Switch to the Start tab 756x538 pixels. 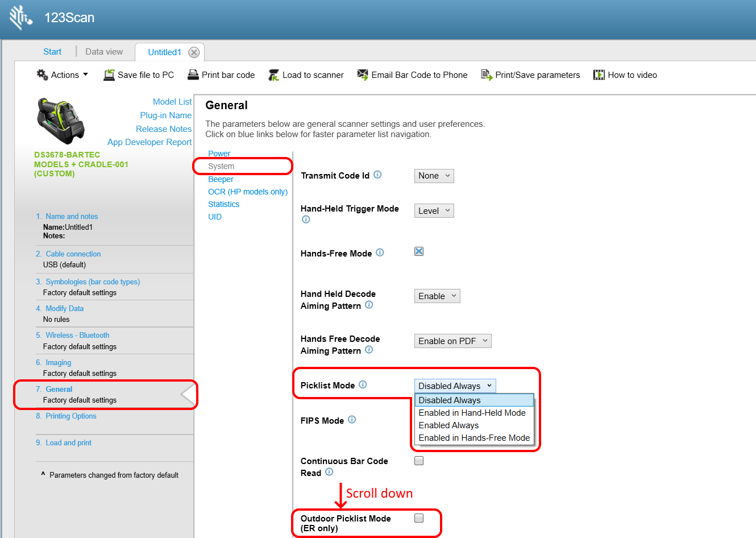click(x=52, y=52)
